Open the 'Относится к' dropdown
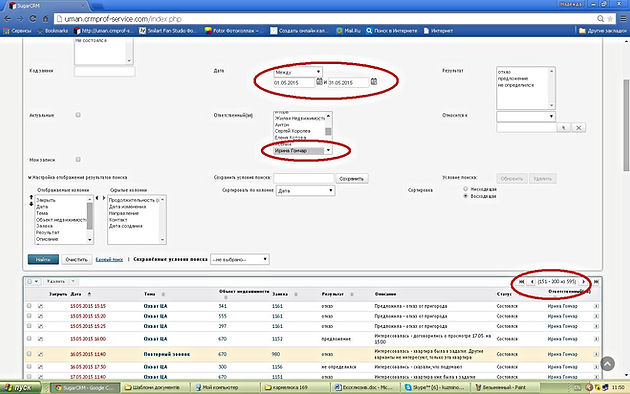630x394 pixels. click(526, 116)
